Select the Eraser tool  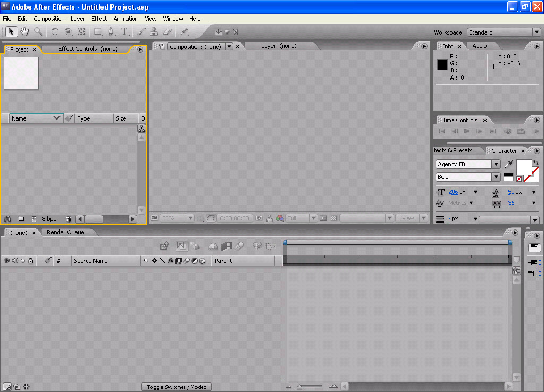click(167, 32)
